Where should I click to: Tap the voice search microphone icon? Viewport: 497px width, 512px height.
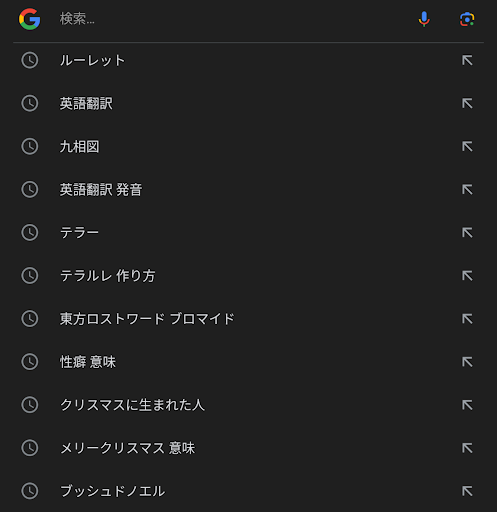pyautogui.click(x=424, y=19)
